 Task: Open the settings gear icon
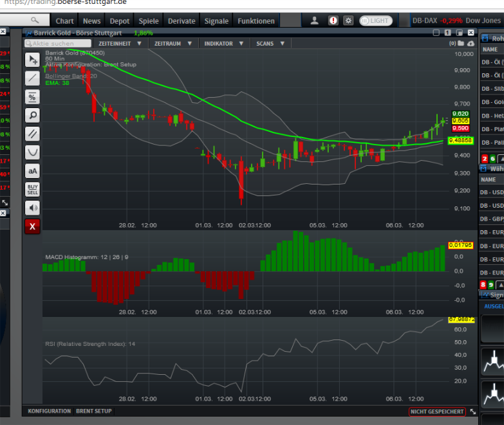[348, 21]
